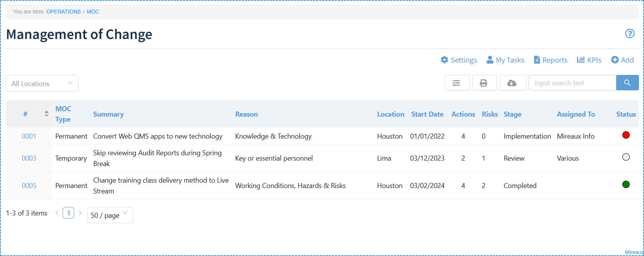Open MOC record 0001

pos(29,136)
